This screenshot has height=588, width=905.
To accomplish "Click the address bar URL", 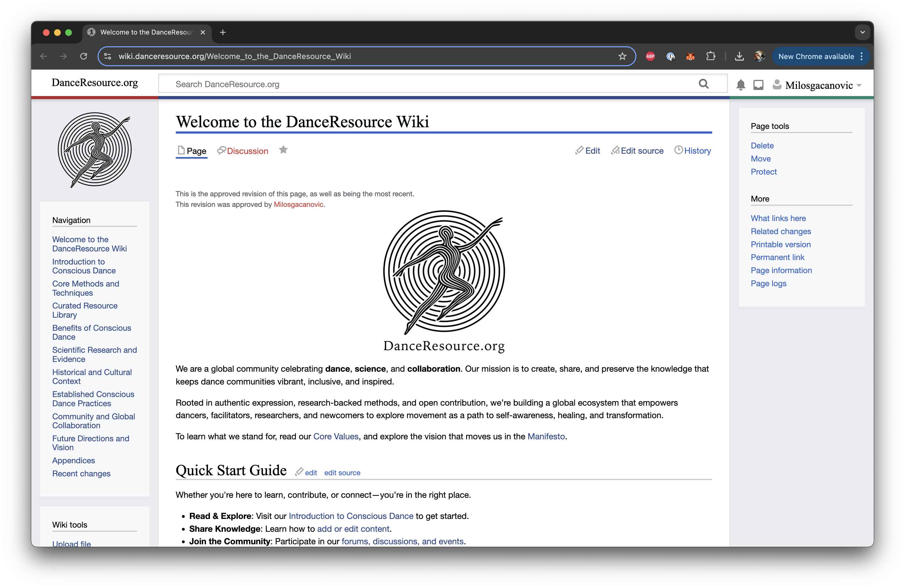I will (235, 56).
